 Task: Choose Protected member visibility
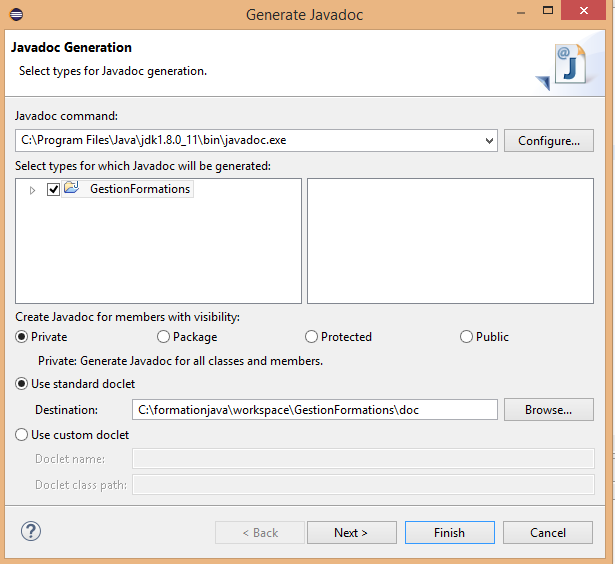point(312,337)
